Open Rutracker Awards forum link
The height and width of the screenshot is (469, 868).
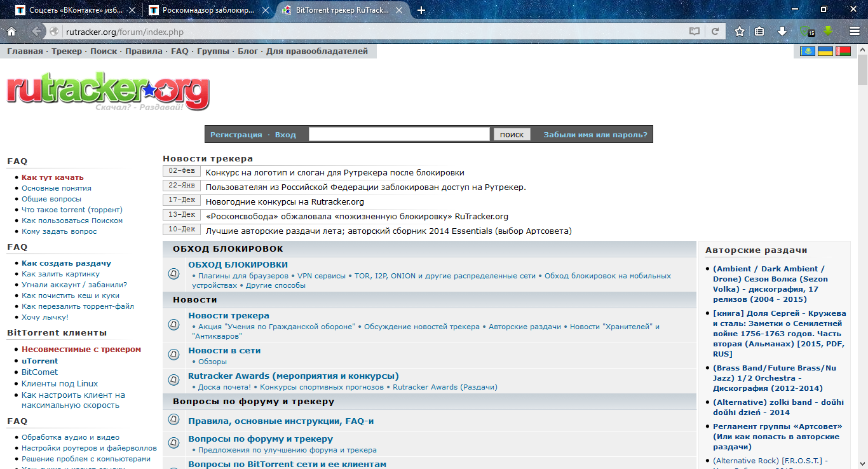tap(294, 376)
